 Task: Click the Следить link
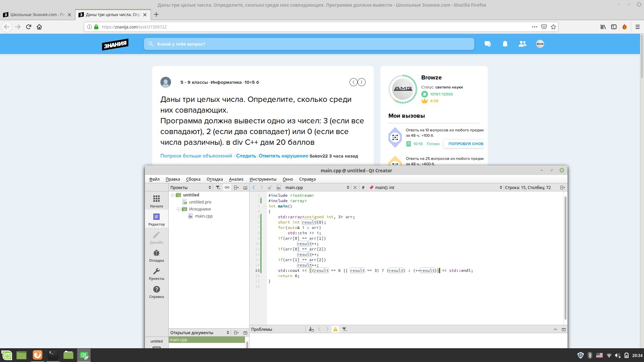tap(246, 156)
